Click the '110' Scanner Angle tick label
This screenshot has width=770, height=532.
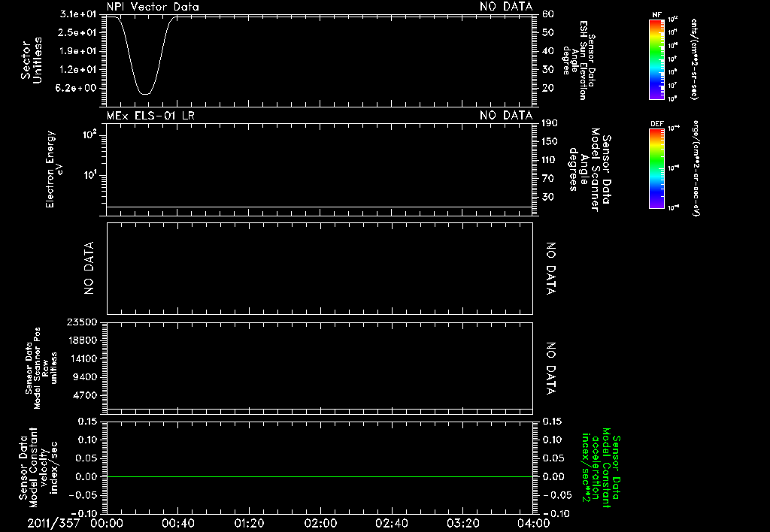(550, 160)
